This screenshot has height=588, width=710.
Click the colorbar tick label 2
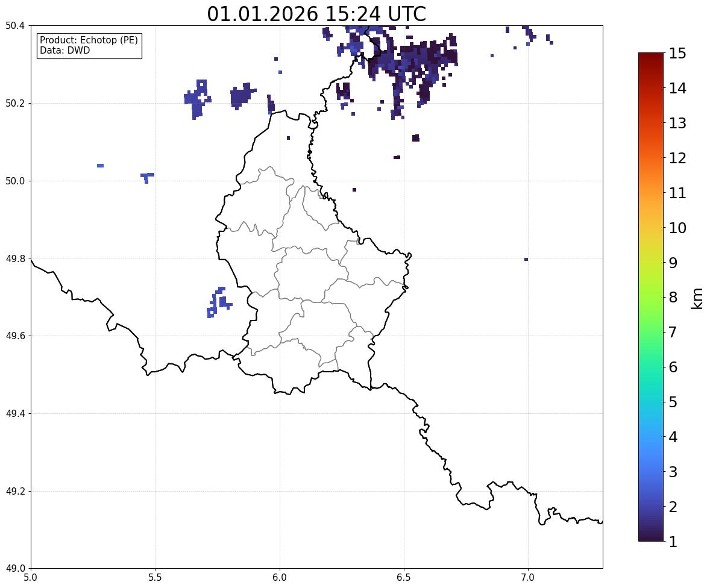point(673,507)
